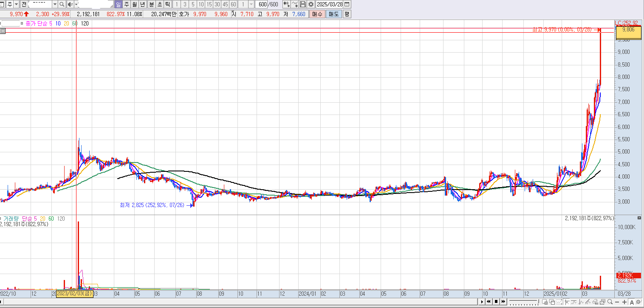Click the leftmost chart tool icon after 600/600

(286, 4)
